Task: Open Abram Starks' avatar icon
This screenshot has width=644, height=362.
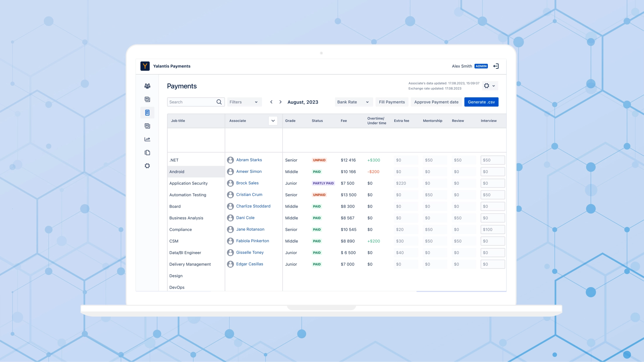Action: point(230,160)
